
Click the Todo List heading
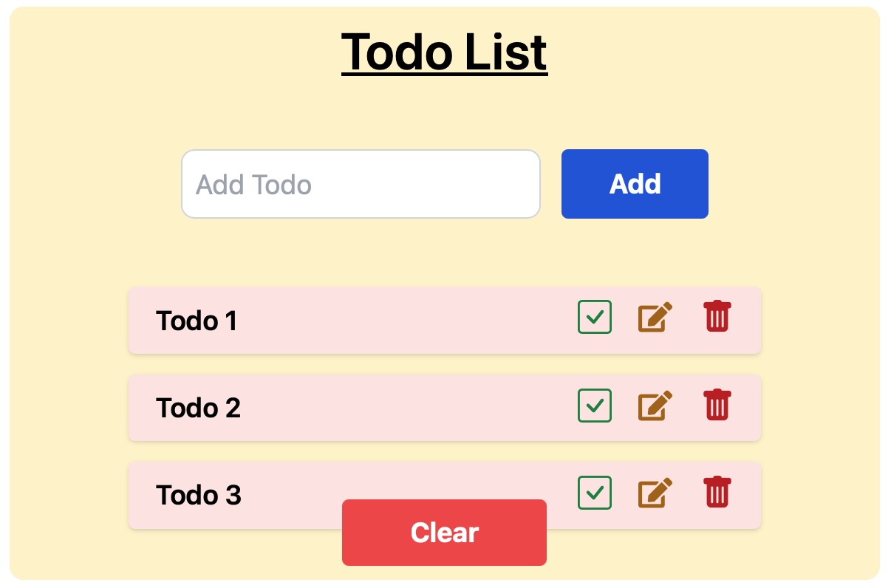coord(444,52)
